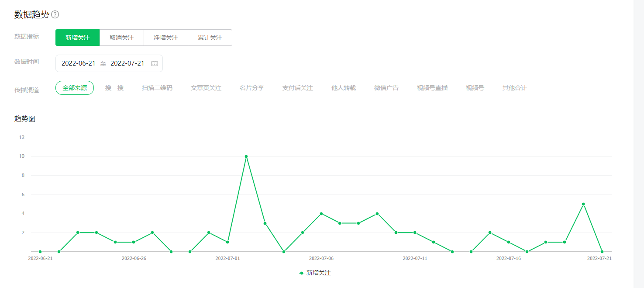The image size is (644, 288).
Task: Click the 2022-07-11 axis label
Action: tap(415, 258)
